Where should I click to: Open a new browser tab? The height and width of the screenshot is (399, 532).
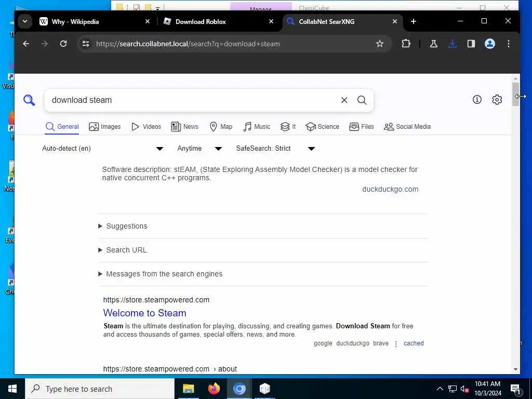(413, 21)
